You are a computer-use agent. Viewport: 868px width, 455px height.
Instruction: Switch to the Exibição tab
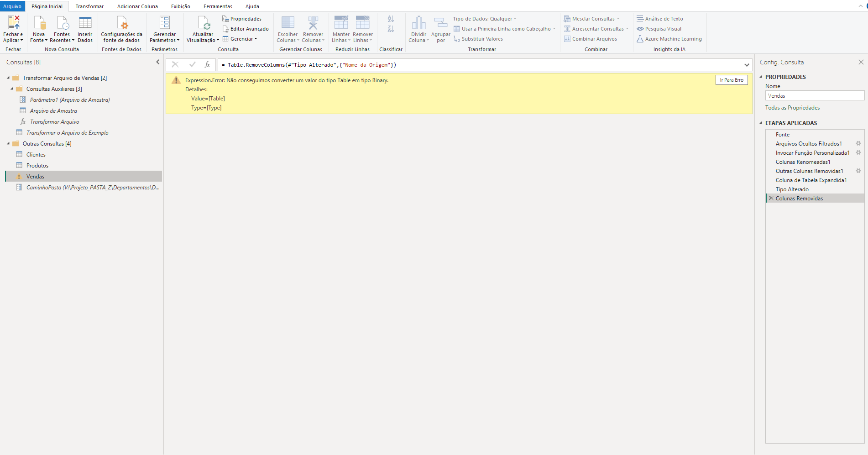[181, 6]
